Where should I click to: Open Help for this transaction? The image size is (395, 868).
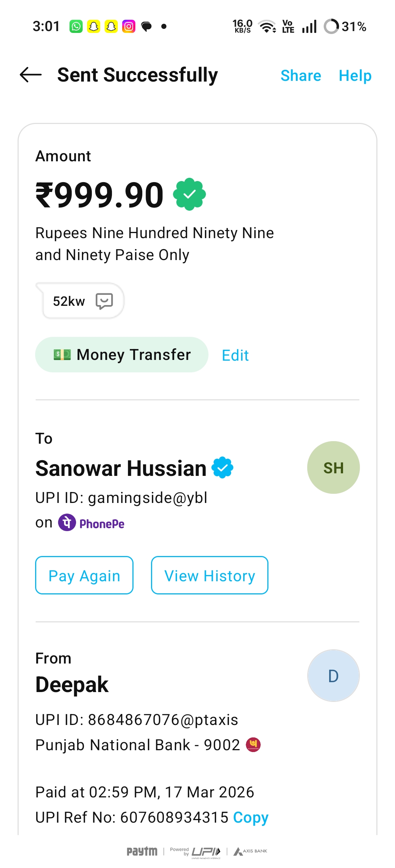[355, 76]
